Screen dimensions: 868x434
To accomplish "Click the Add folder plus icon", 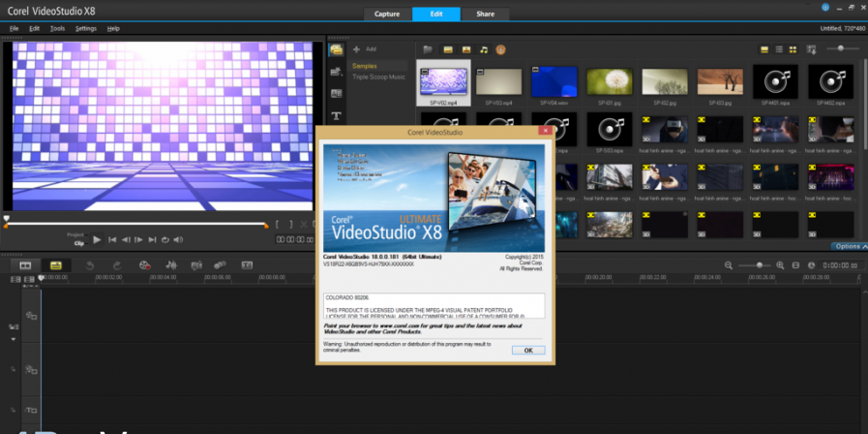I will pos(356,49).
